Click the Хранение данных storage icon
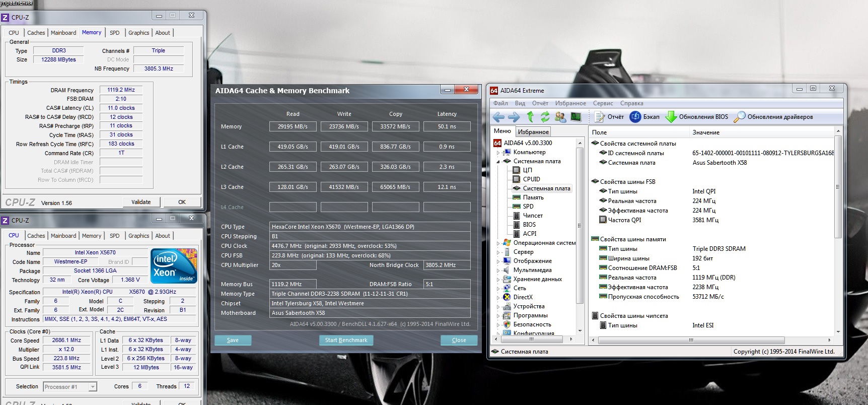The image size is (868, 405). coord(507,279)
